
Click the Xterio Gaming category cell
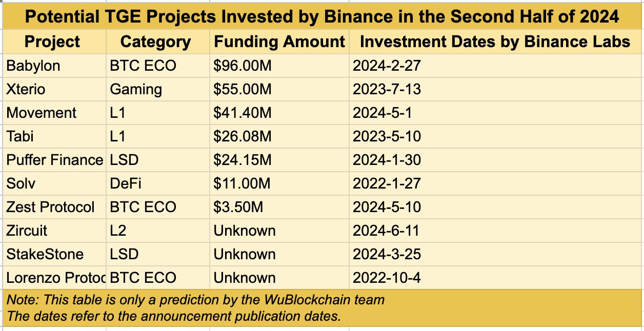[136, 89]
